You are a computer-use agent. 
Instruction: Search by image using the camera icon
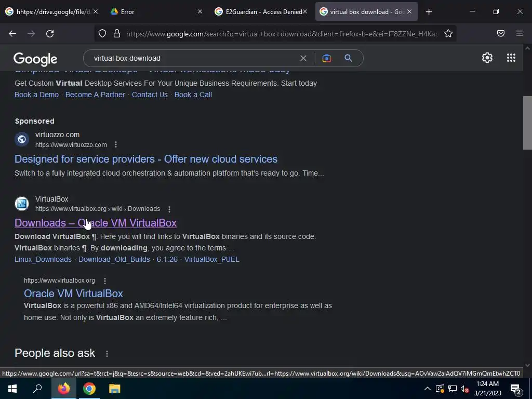326,58
